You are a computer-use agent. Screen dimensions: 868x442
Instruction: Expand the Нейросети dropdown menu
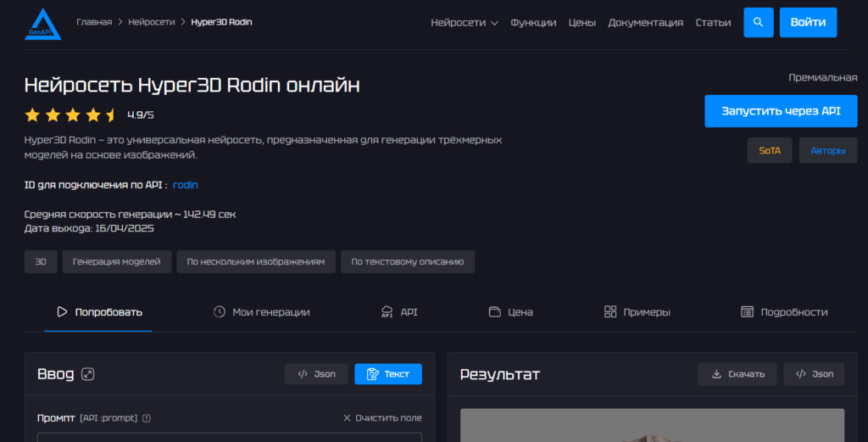[x=464, y=23]
